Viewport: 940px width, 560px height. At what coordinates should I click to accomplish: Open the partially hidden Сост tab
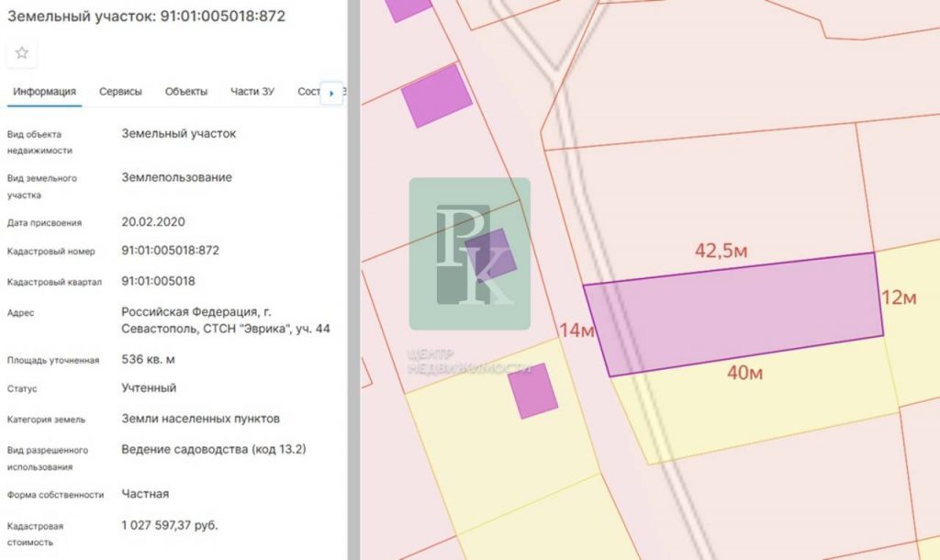tap(308, 92)
